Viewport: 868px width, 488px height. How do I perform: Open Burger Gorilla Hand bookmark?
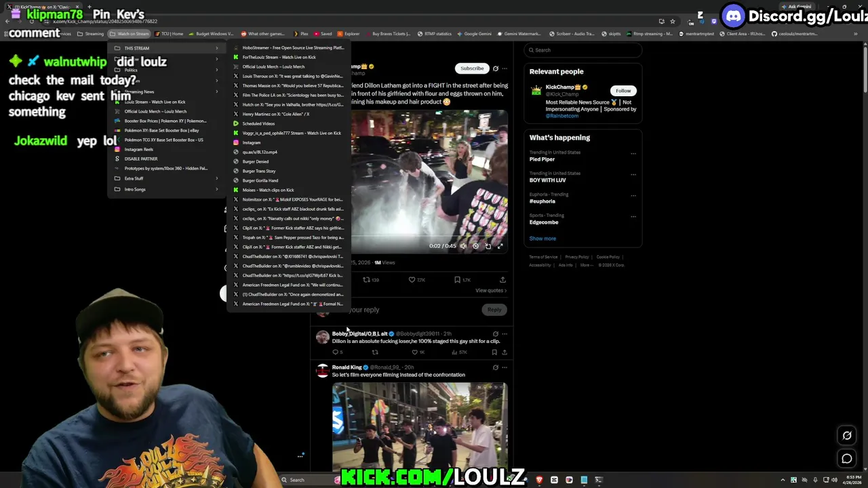[288, 180]
